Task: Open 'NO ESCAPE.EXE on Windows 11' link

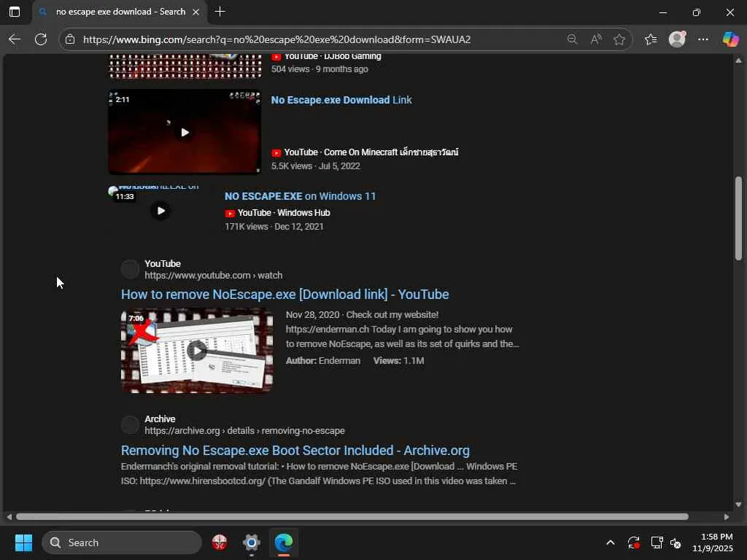Action: (x=300, y=196)
